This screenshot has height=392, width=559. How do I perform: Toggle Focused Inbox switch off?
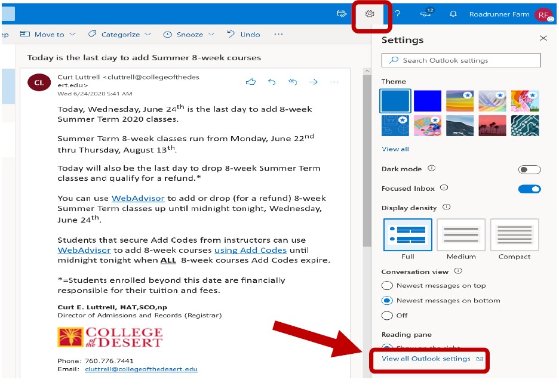[529, 189]
